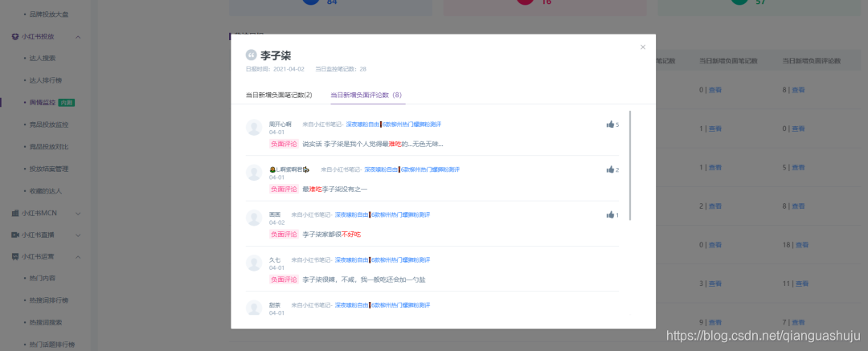
Task: Open 热门话题排行榜 in sidebar
Action: tap(52, 345)
